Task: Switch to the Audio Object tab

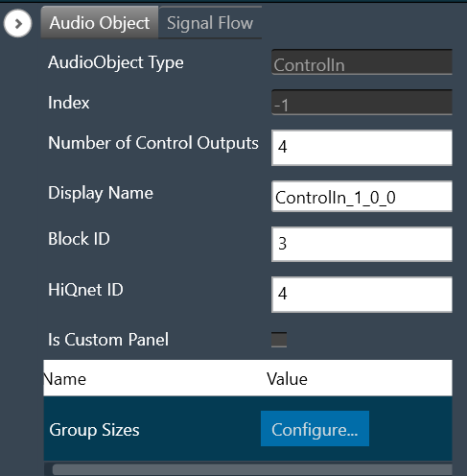Action: point(100,23)
